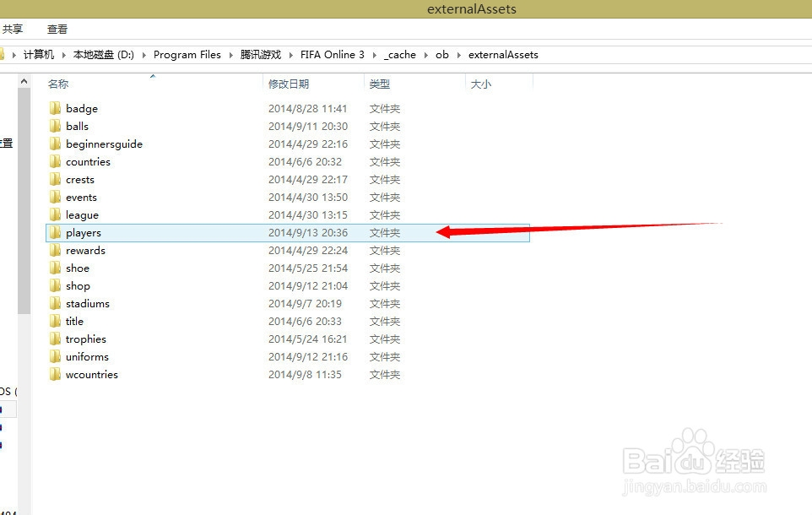Go to Program Files breadcrumb
Viewport: 812px width, 515px height.
[x=187, y=54]
